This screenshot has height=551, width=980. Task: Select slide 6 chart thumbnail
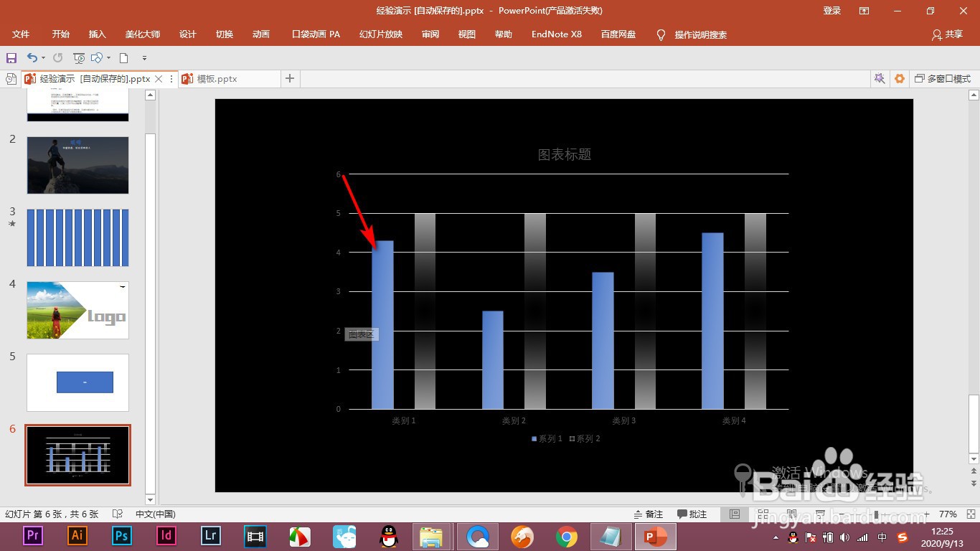tap(77, 455)
